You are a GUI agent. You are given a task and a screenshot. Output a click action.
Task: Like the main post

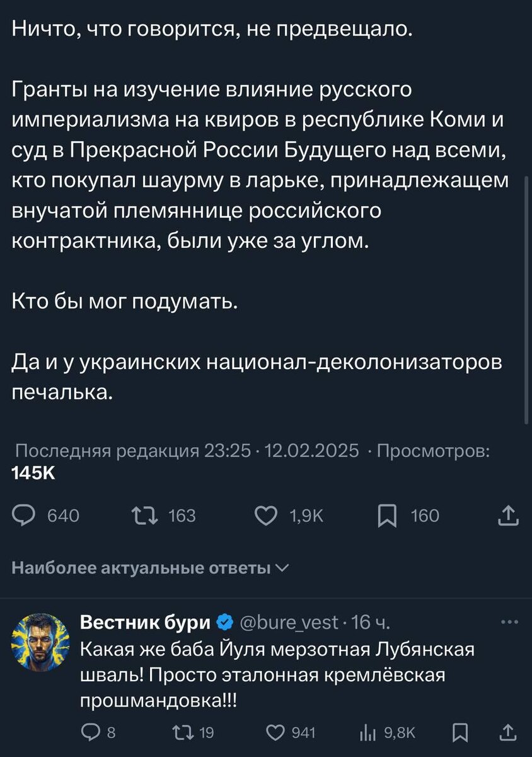click(x=265, y=515)
